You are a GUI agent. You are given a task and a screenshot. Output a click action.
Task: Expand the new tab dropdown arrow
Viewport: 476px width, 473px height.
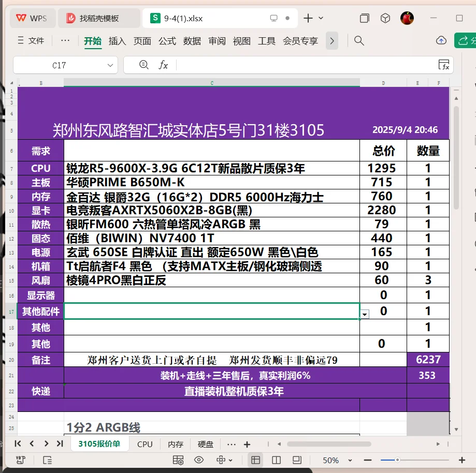coord(321,18)
